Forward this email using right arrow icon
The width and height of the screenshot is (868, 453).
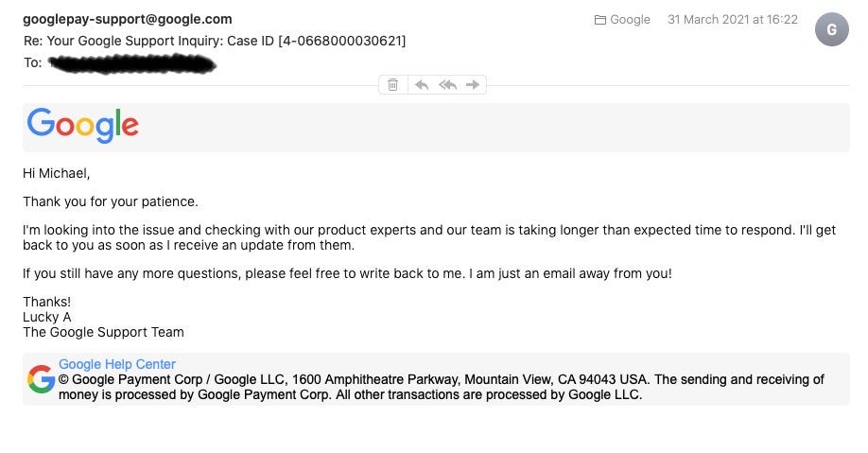(472, 85)
